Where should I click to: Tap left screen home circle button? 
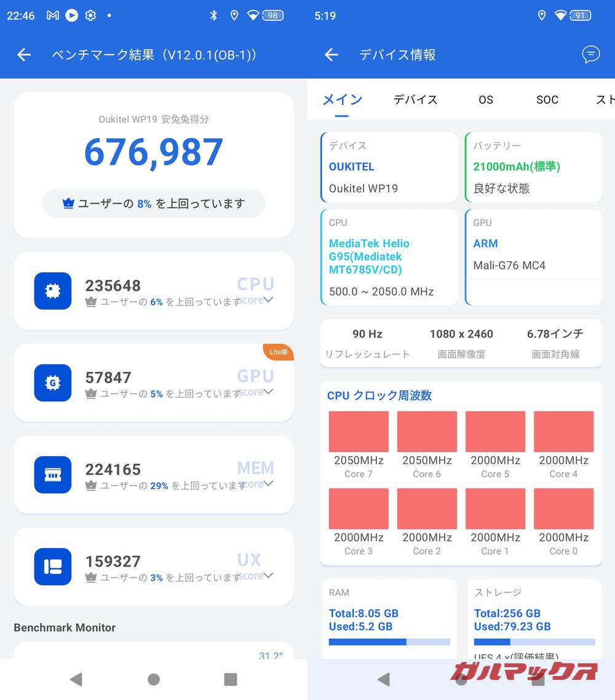point(154,680)
